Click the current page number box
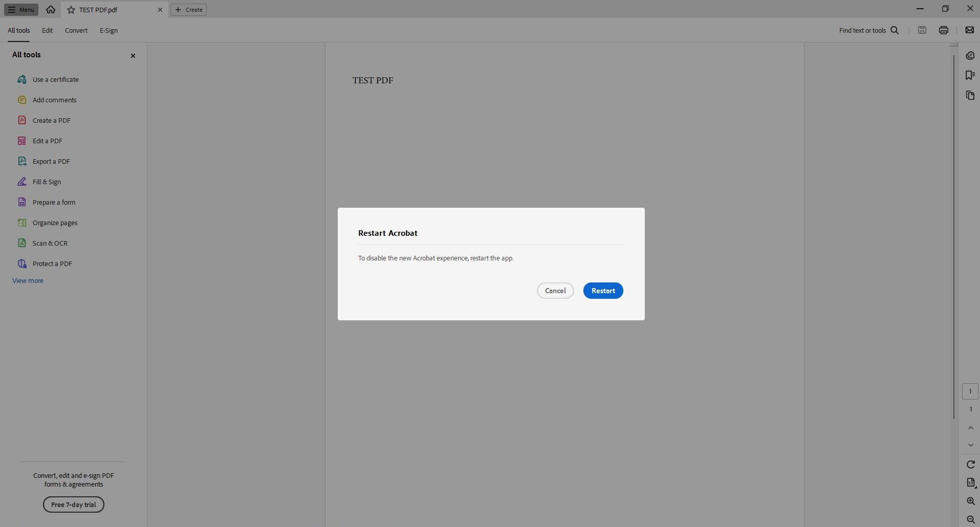The width and height of the screenshot is (980, 527). click(970, 391)
